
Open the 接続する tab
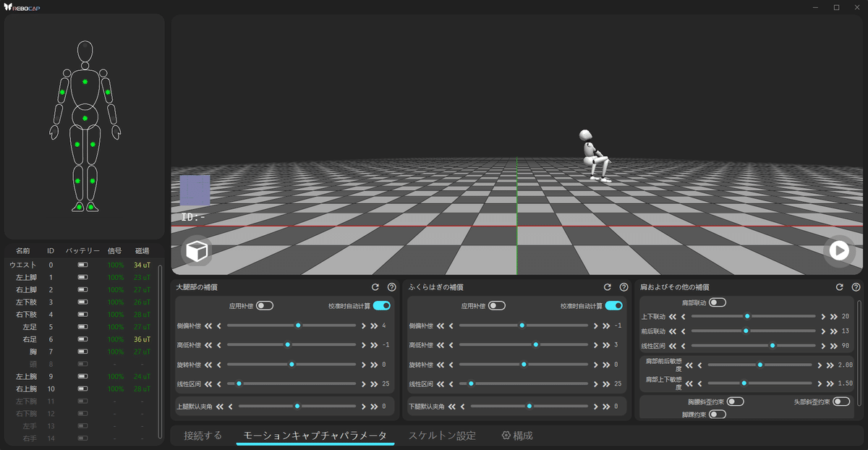tap(203, 436)
